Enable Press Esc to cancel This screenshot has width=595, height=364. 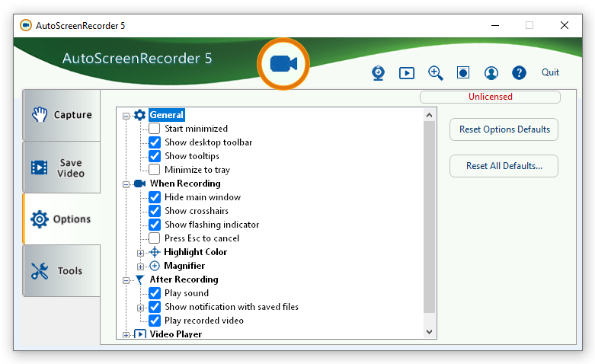155,238
